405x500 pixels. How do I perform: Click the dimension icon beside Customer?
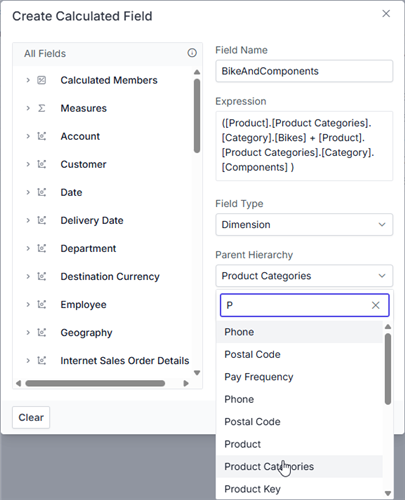[x=41, y=164]
